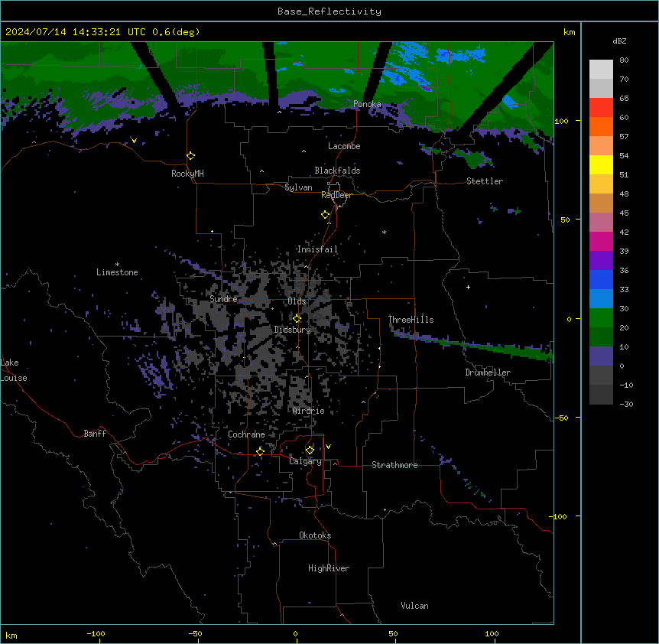The image size is (659, 644).
Task: Pick the yellow 54 dBZ legend swatch
Action: [x=601, y=164]
